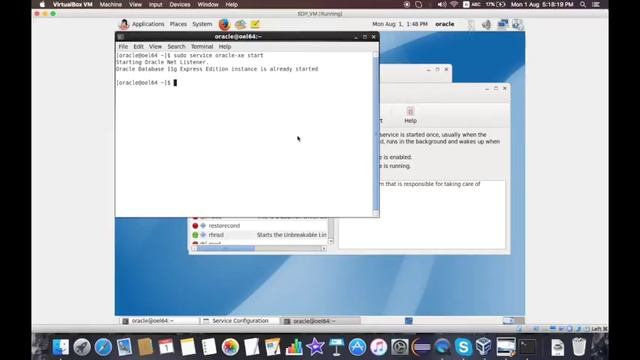Open the VirtualBox Input menu
The height and width of the screenshot is (360, 640).
[156, 4]
